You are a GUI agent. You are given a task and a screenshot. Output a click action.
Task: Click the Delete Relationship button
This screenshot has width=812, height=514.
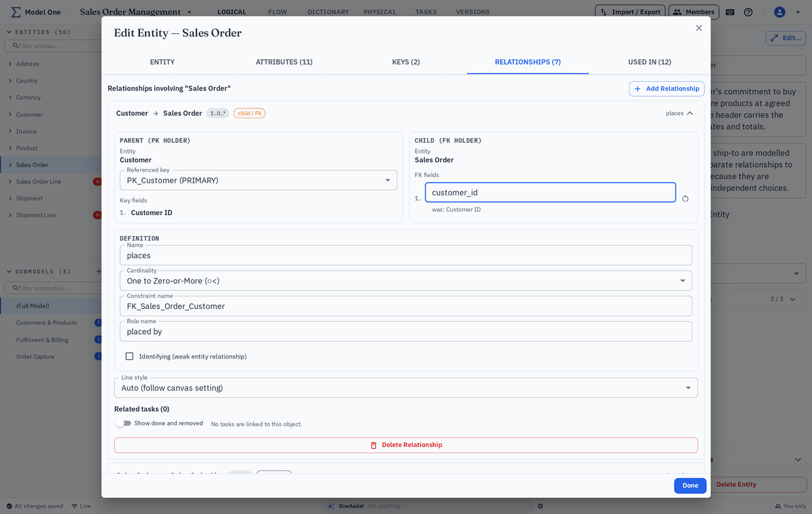pos(406,445)
